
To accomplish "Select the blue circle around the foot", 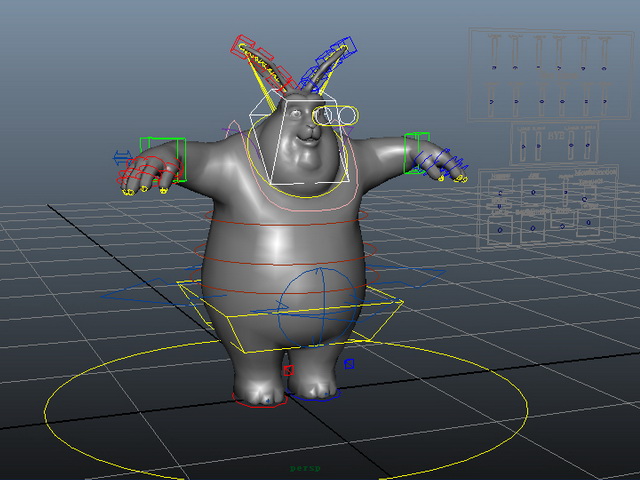I will [x=313, y=395].
